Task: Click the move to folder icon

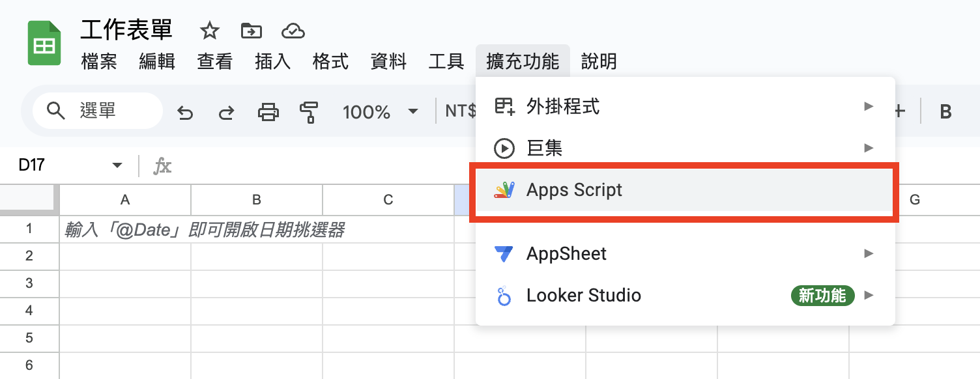Action: (x=251, y=31)
